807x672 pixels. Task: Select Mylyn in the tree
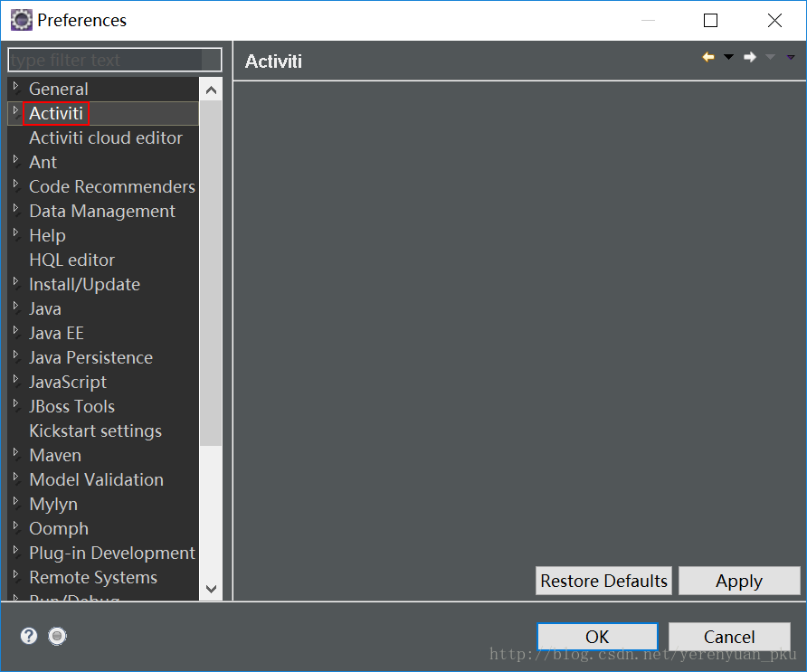pos(53,505)
